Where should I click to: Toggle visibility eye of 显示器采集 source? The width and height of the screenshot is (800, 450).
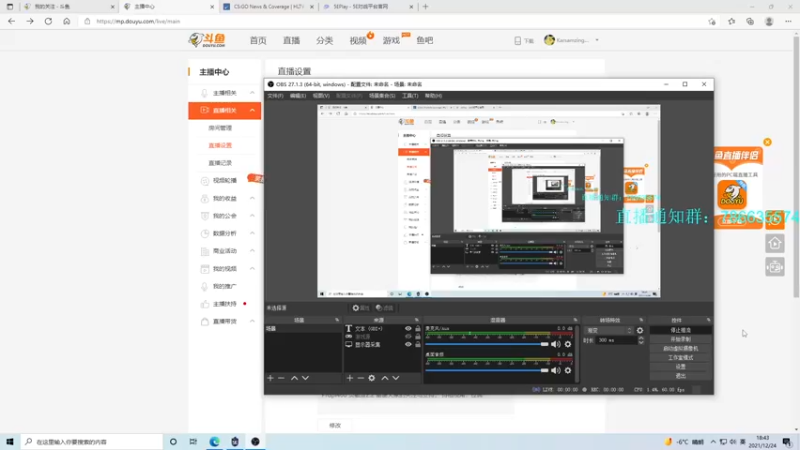coord(408,344)
